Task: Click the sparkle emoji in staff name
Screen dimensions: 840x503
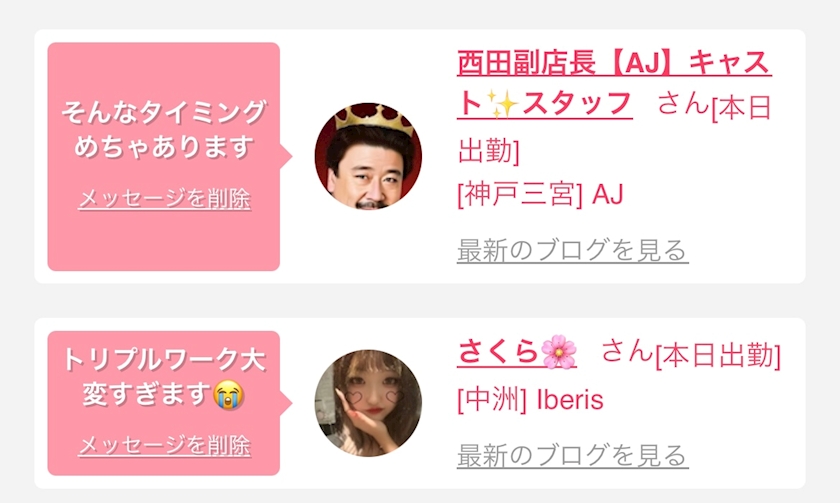Action: pos(502,103)
